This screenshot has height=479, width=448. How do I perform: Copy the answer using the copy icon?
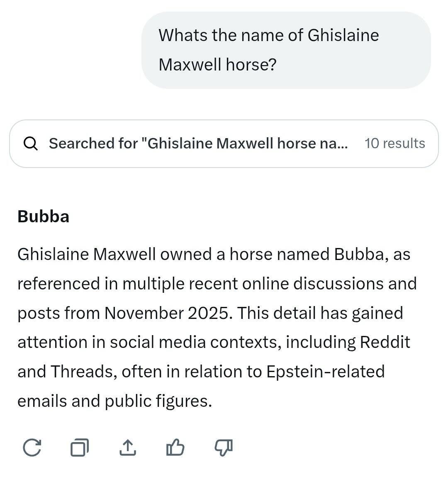tap(79, 447)
